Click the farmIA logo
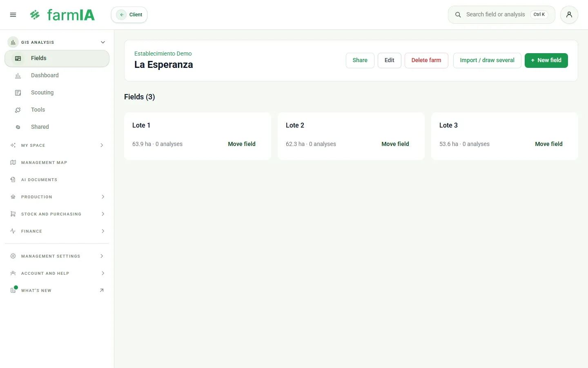The image size is (588, 368). [62, 15]
